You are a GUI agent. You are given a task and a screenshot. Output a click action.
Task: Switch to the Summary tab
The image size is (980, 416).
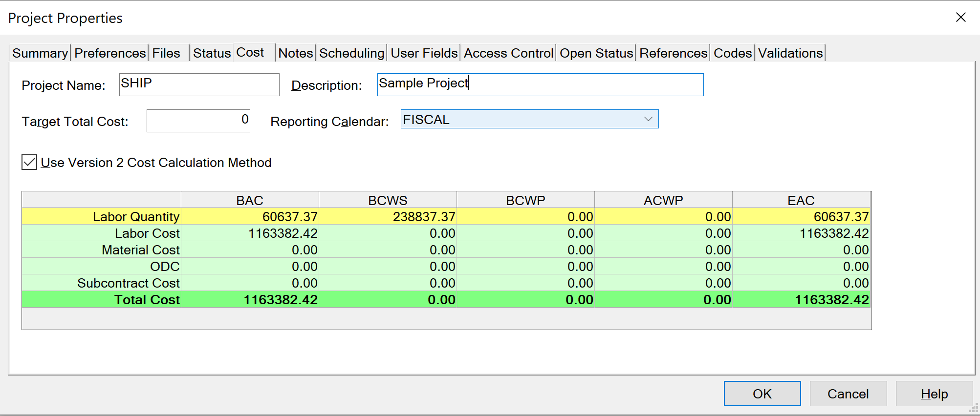point(40,53)
